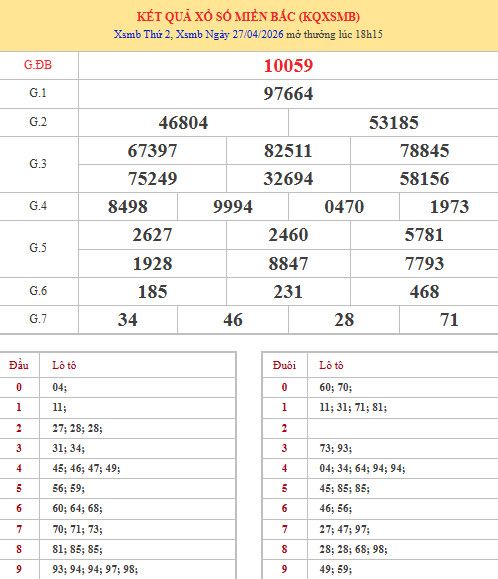
Task: Select Đuôi entry '46; 56;'
Action: coord(336,508)
